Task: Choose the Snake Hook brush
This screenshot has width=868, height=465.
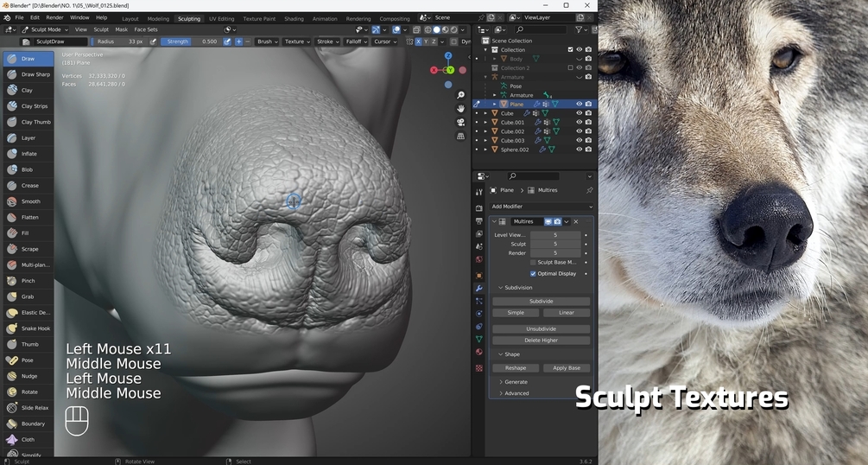Action: [x=29, y=328]
